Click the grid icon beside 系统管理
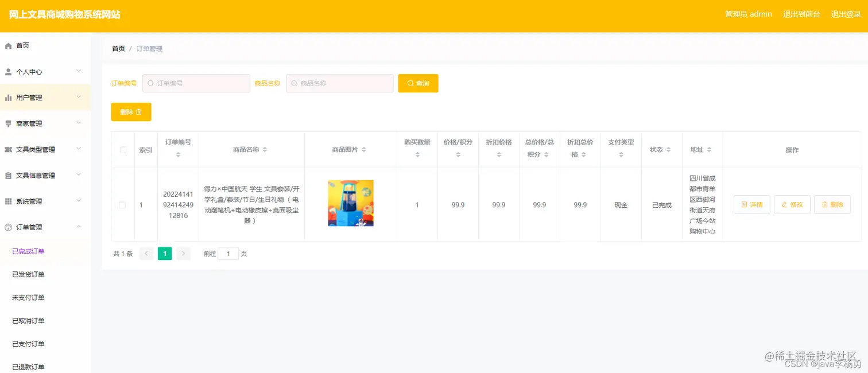Screen dimensions: 868x373 tap(8, 201)
